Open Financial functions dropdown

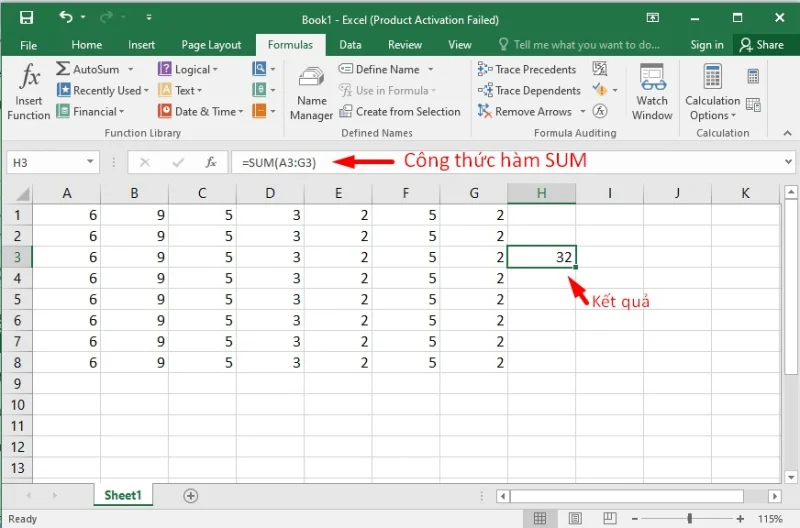pos(90,111)
